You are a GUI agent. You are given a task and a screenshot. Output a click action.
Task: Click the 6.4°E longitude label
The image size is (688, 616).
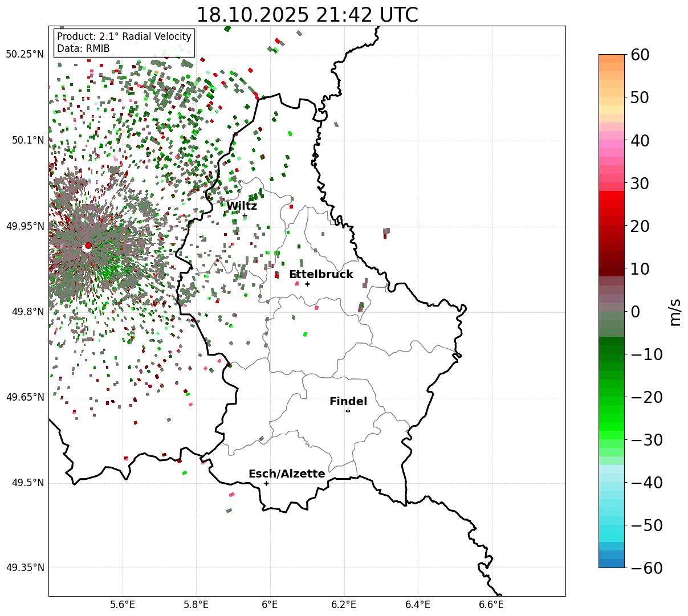coord(418,605)
